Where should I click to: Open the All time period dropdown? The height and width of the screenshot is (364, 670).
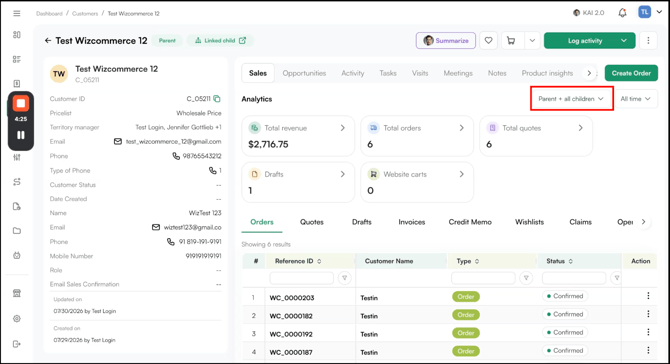point(635,99)
